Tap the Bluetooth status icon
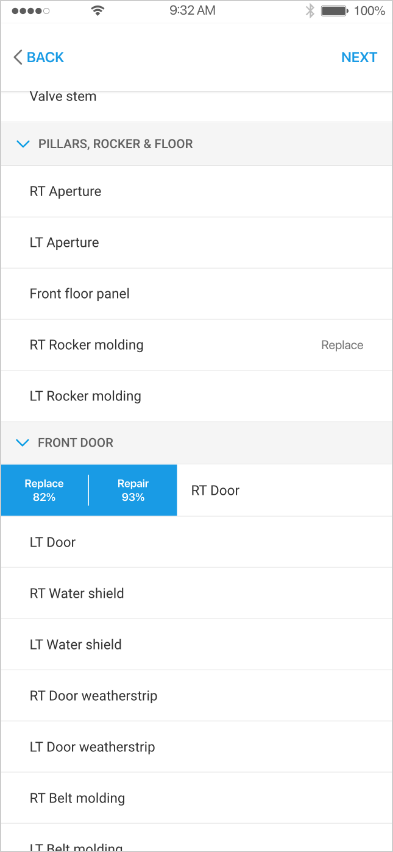The width and height of the screenshot is (393, 852). click(310, 11)
